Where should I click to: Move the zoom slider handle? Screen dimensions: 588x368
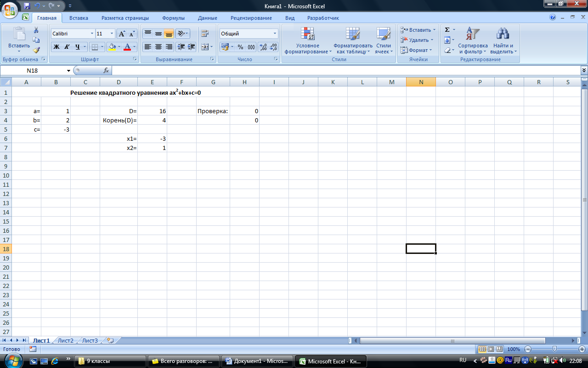pos(555,349)
